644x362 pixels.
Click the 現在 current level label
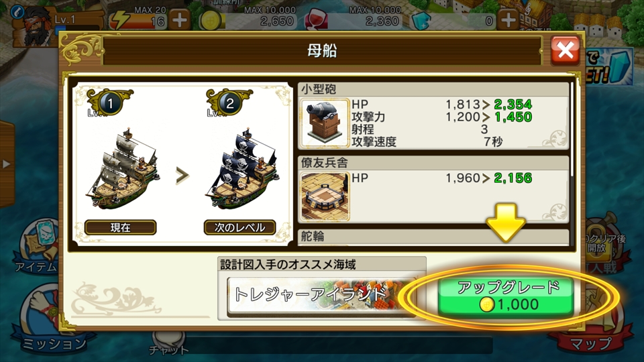pos(120,227)
